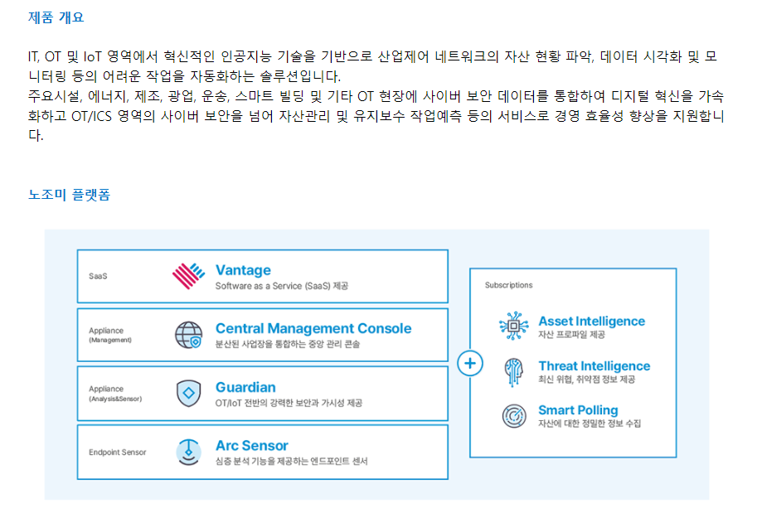Select the Arc Sensor title
Screen dimensions: 762x532
(x=252, y=446)
